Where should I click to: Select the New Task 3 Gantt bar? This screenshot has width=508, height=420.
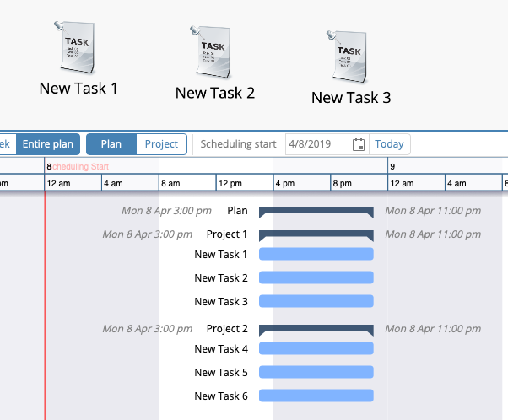point(316,301)
